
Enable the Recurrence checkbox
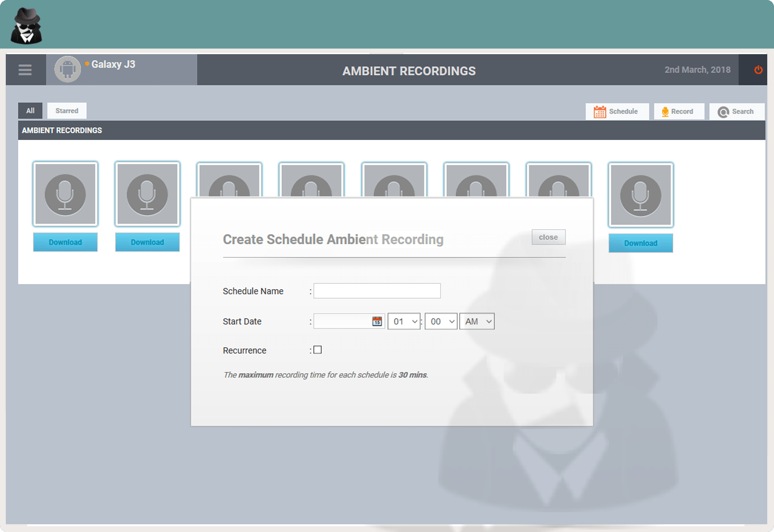point(318,350)
